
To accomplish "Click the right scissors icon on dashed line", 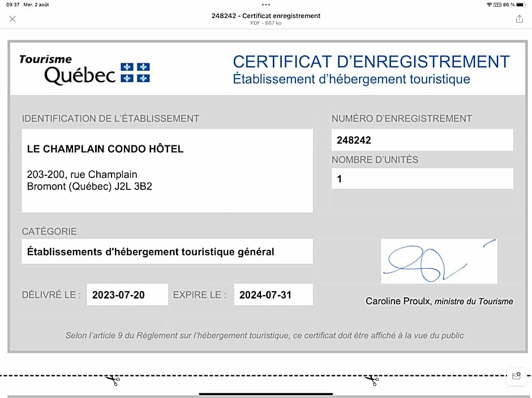I will pyautogui.click(x=371, y=379).
